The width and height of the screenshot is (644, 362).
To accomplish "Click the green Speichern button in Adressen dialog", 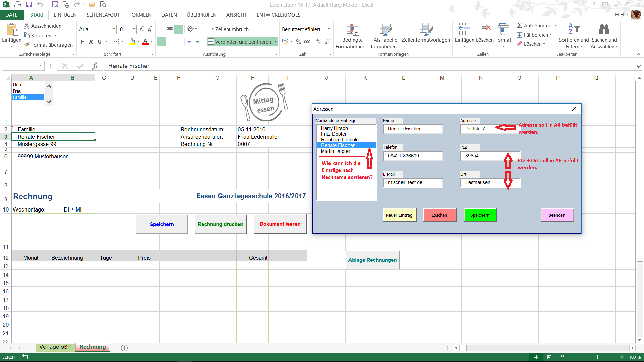I will coord(480,215).
